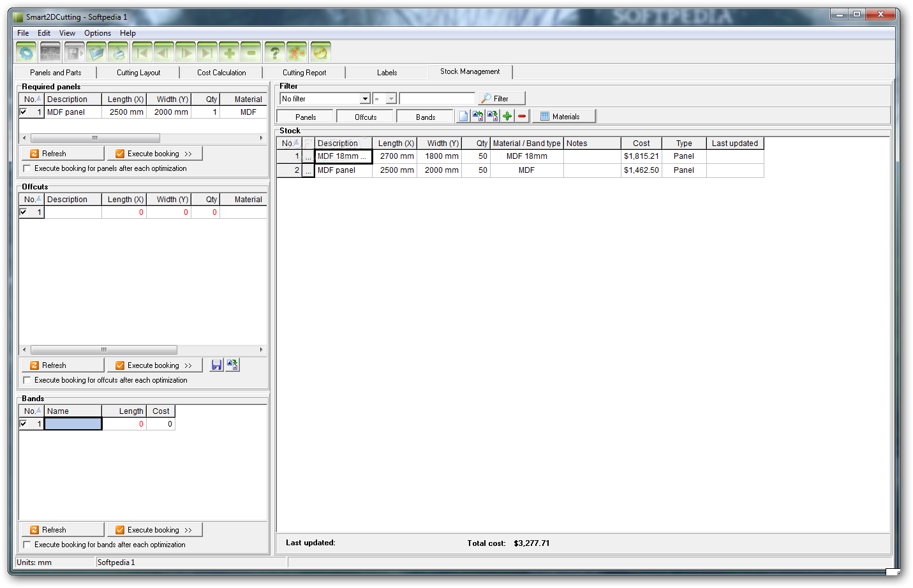Execute booking for Bands section
Image resolution: width=913 pixels, height=588 pixels.
coord(154,530)
